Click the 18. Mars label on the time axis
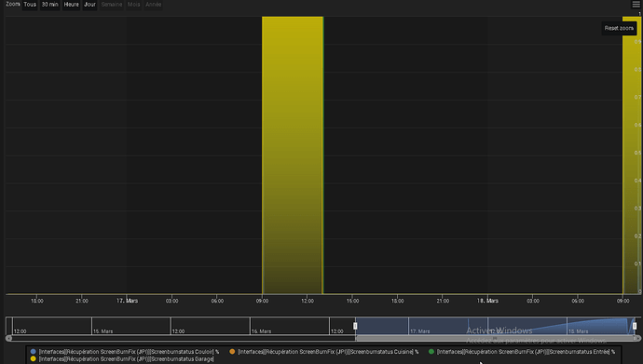This screenshot has width=643, height=364. pos(487,301)
